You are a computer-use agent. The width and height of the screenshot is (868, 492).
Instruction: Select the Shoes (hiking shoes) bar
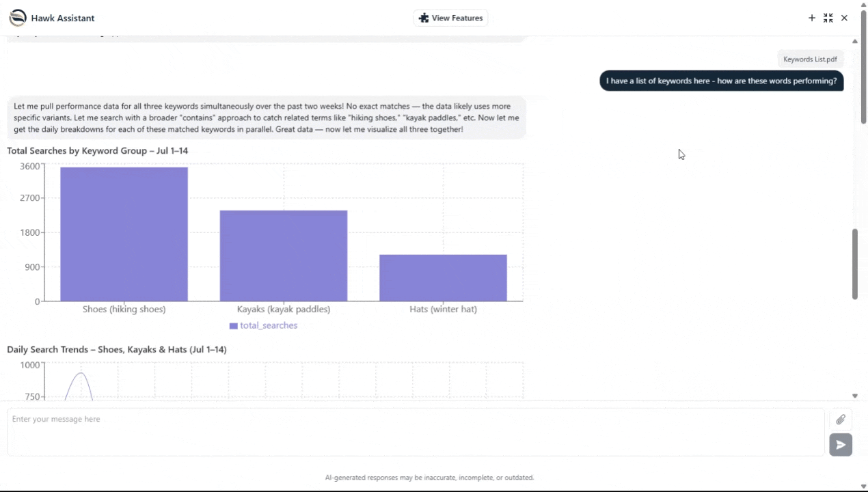point(124,234)
